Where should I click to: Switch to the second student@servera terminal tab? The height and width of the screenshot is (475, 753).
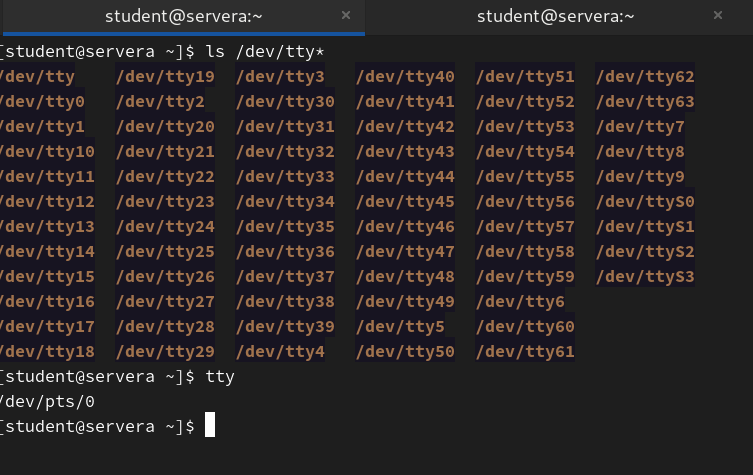coord(555,17)
